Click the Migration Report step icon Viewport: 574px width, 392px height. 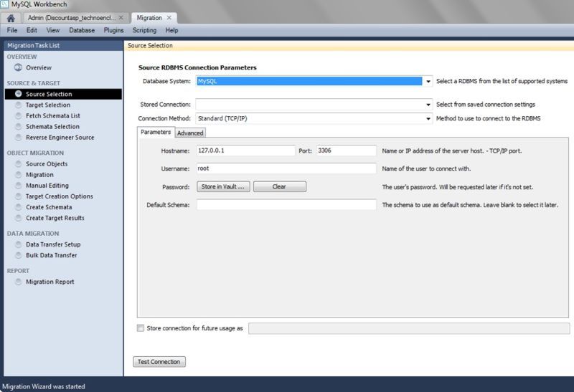(x=18, y=282)
